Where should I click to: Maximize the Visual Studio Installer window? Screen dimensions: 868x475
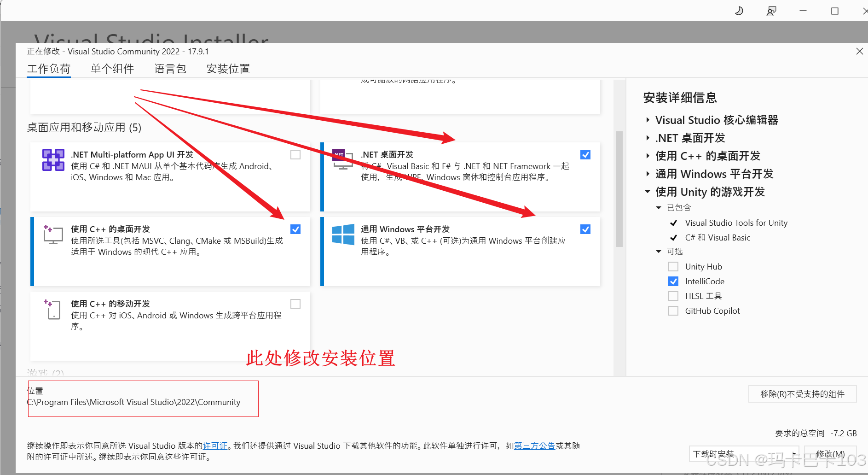tap(835, 11)
